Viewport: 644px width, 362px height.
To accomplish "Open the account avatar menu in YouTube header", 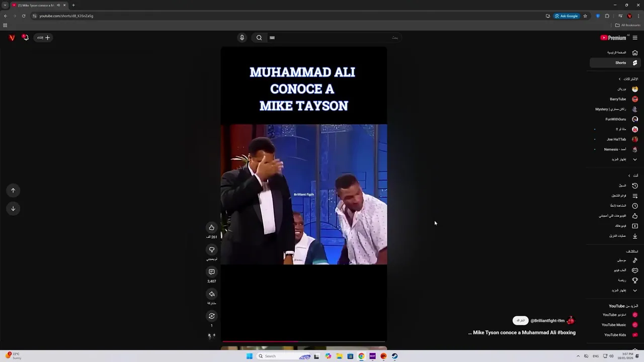I will click(12, 37).
